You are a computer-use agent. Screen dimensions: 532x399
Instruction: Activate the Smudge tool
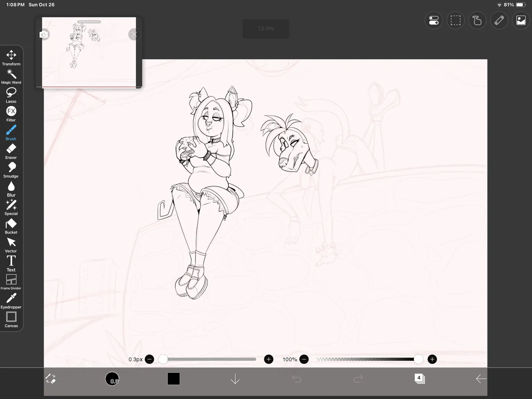[11, 170]
